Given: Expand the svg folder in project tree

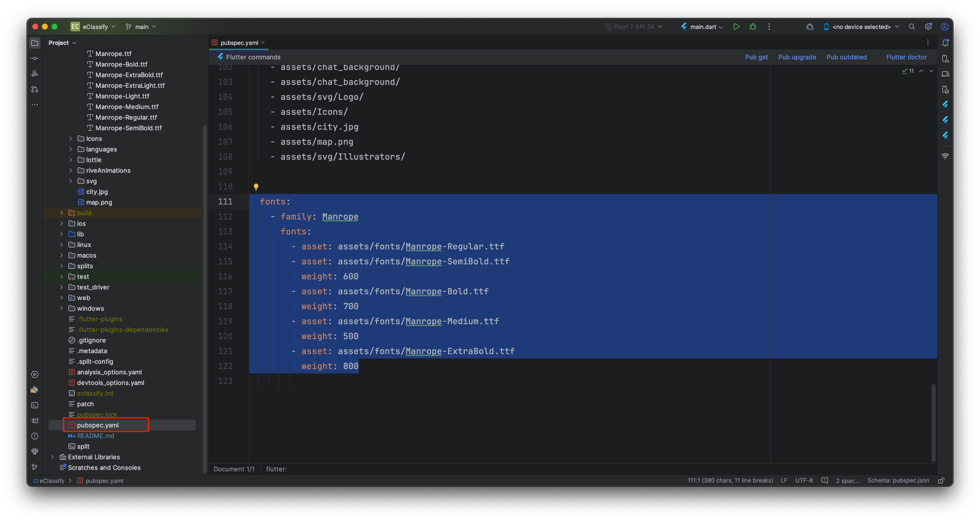Looking at the screenshot, I should pos(70,181).
